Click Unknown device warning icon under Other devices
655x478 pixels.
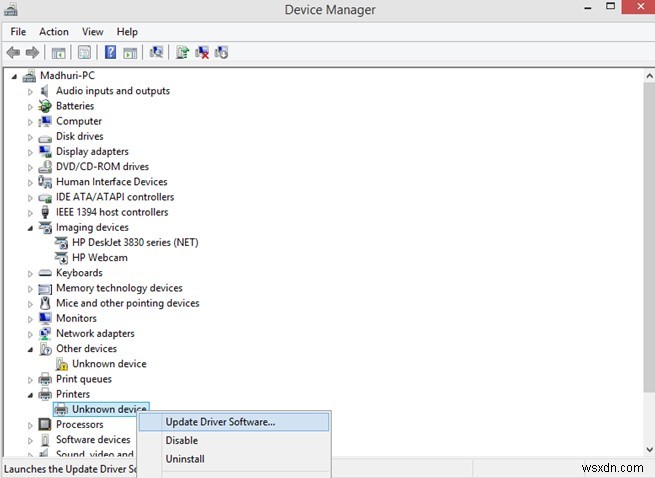[61, 364]
